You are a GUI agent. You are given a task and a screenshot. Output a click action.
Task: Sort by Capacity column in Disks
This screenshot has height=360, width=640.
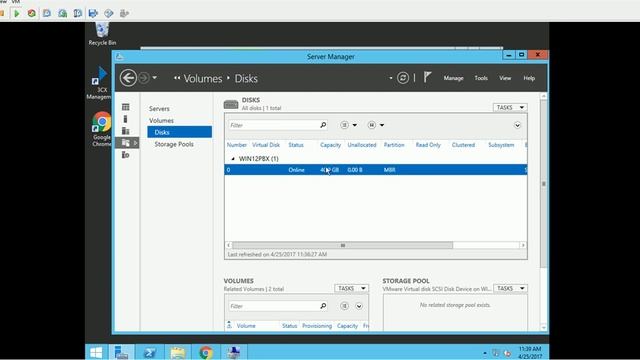pos(330,145)
